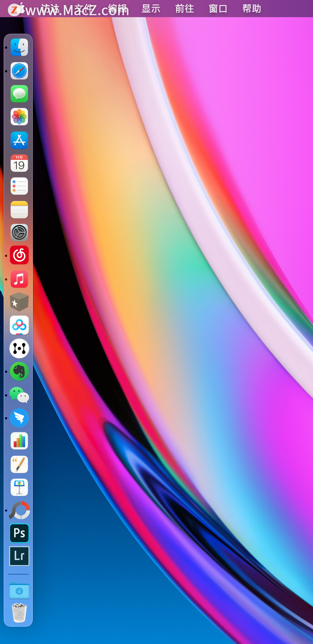Open the Reminders app

coord(19,186)
